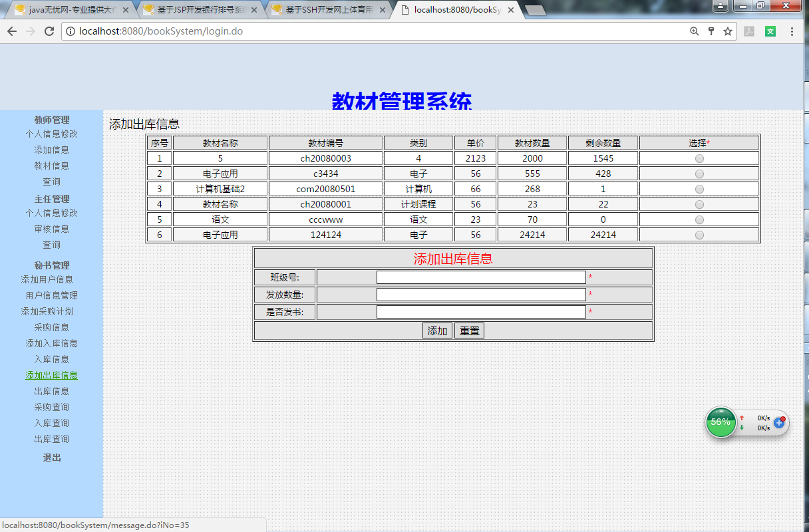
Task: Click the green translate extension icon
Action: click(770, 31)
